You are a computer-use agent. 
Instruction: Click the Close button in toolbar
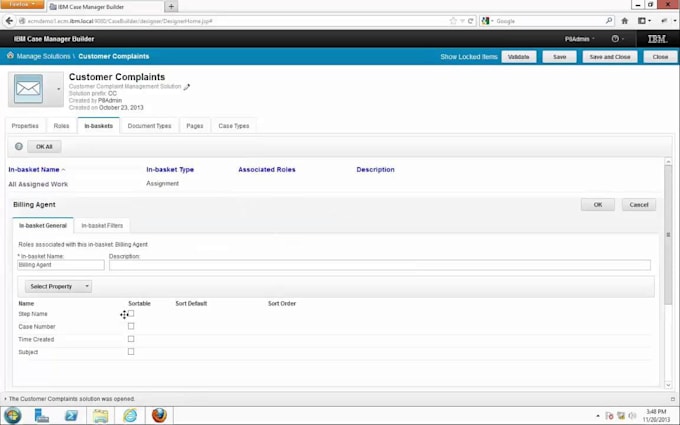pos(660,57)
